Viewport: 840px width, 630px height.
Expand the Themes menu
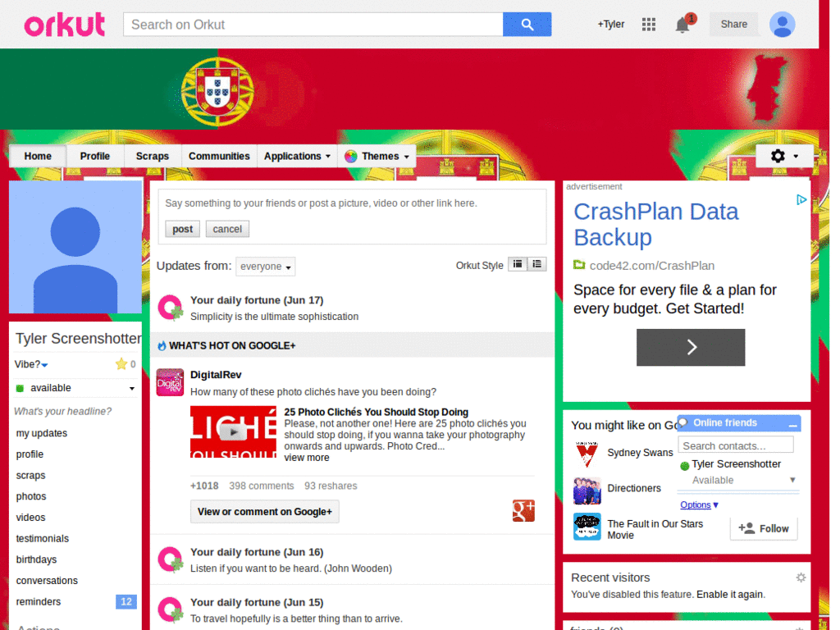click(x=377, y=157)
